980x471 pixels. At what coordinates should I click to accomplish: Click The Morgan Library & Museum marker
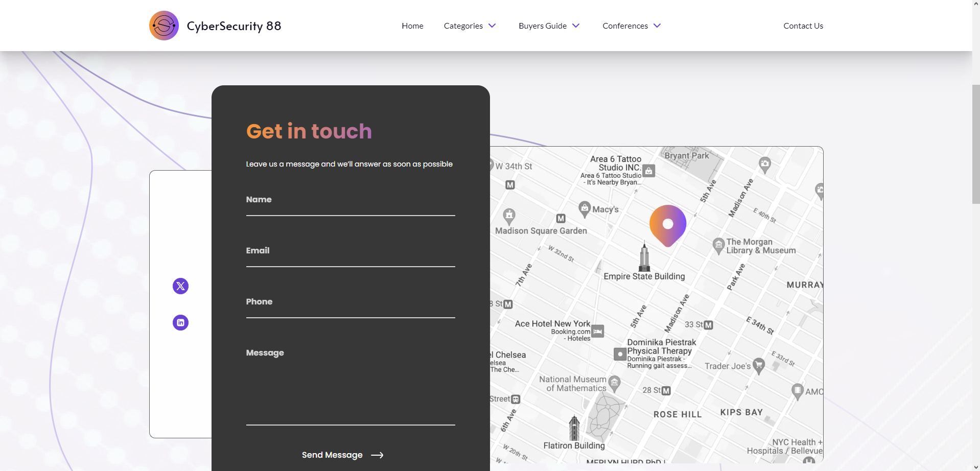click(718, 246)
